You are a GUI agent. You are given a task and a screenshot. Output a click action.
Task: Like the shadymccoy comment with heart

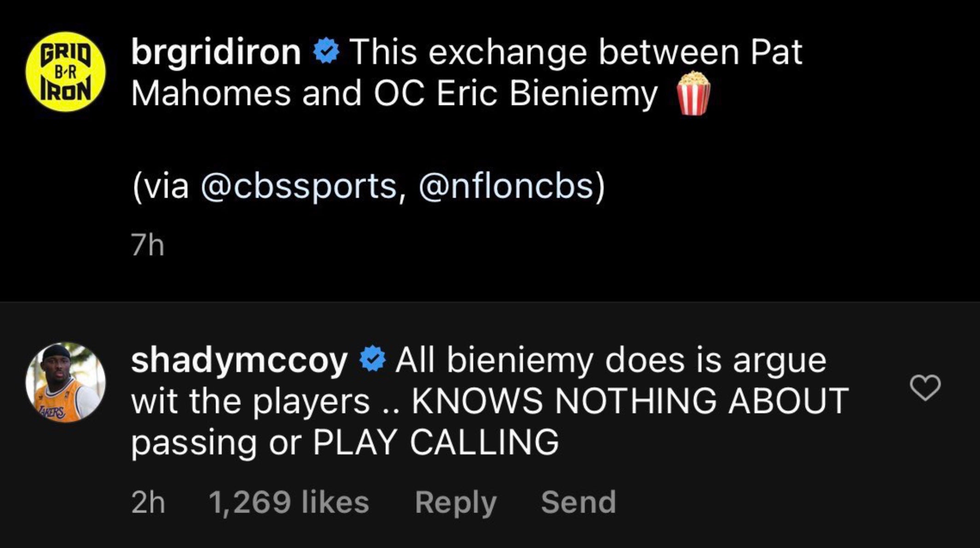click(x=925, y=388)
